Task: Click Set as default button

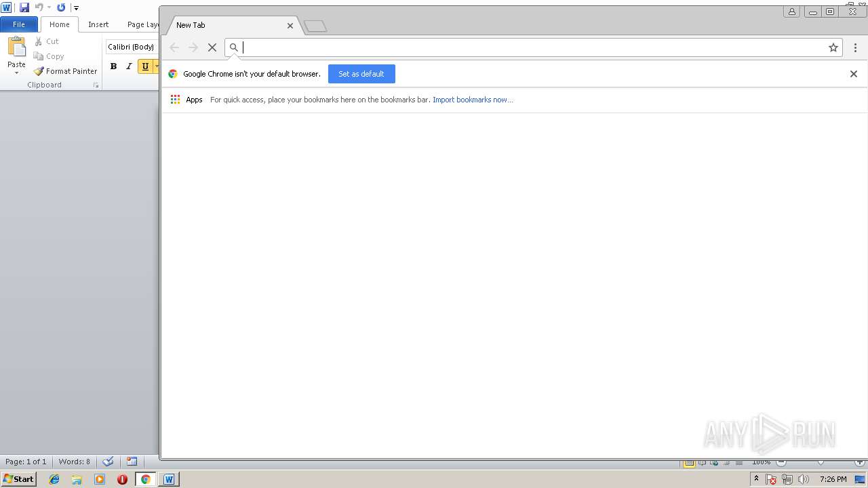Action: [361, 74]
